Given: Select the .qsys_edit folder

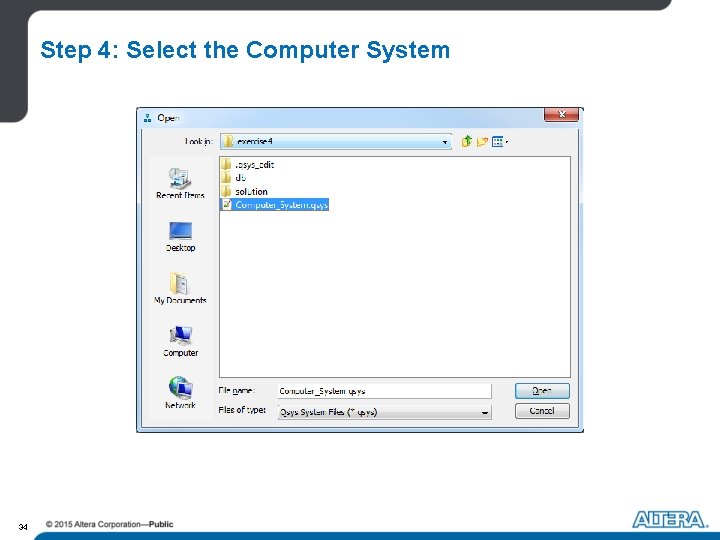Looking at the screenshot, I should click(248, 164).
